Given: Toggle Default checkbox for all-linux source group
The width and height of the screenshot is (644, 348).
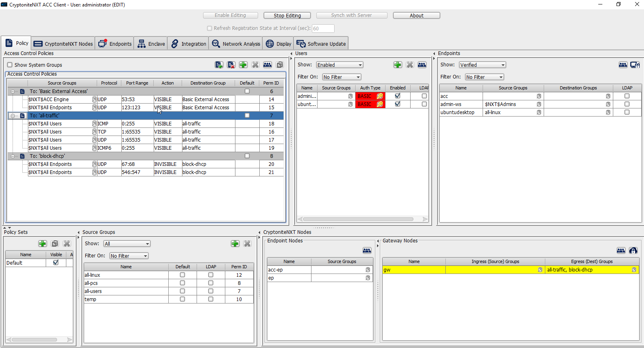Looking at the screenshot, I should (182, 275).
